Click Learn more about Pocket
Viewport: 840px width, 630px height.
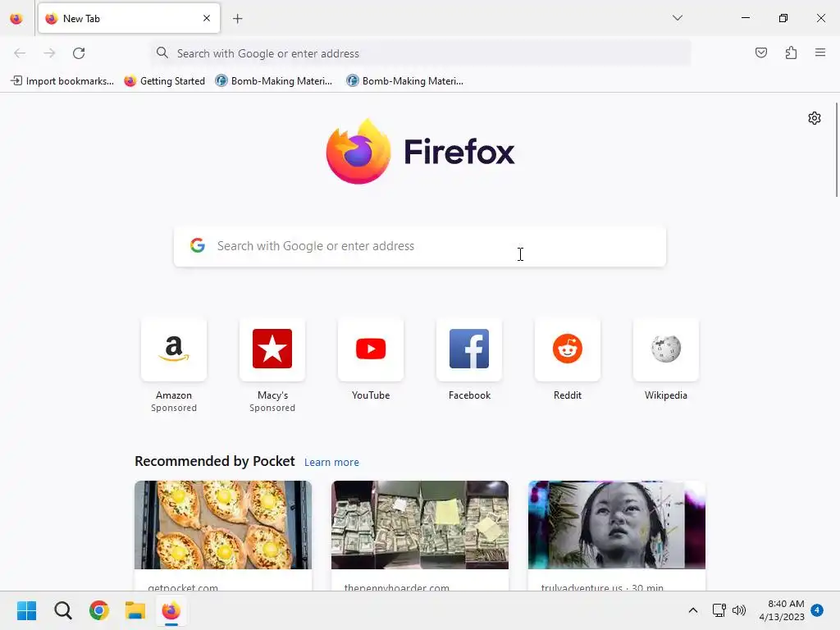(x=331, y=463)
